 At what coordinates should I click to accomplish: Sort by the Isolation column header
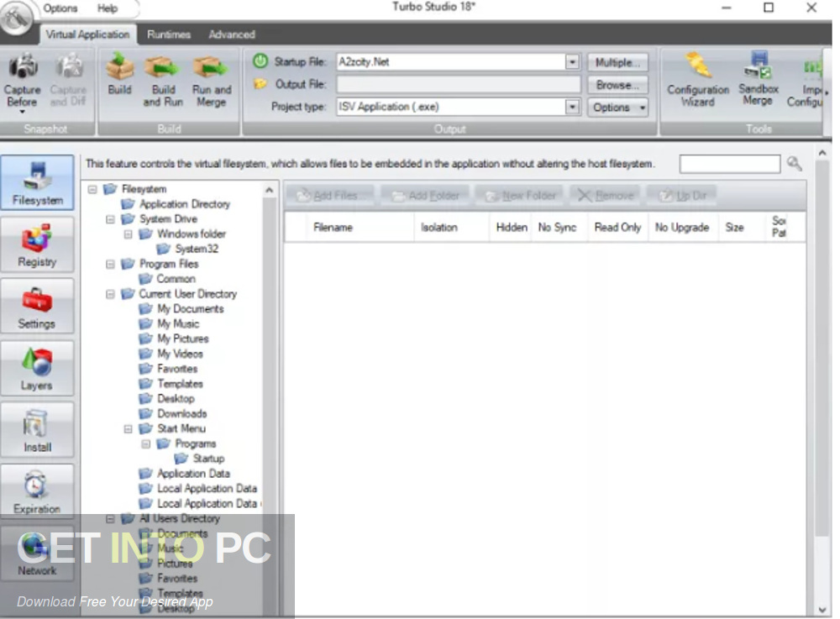[x=451, y=228]
